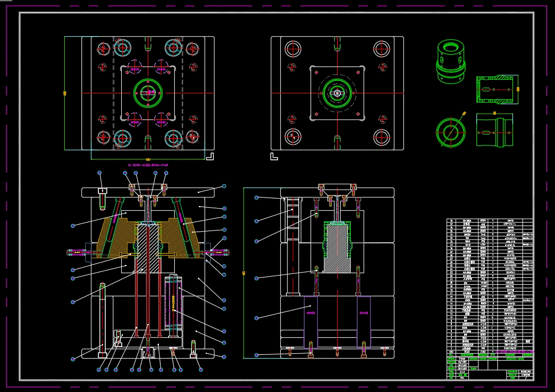
Task: Select the right purple SP support pillar
Action: point(364,322)
